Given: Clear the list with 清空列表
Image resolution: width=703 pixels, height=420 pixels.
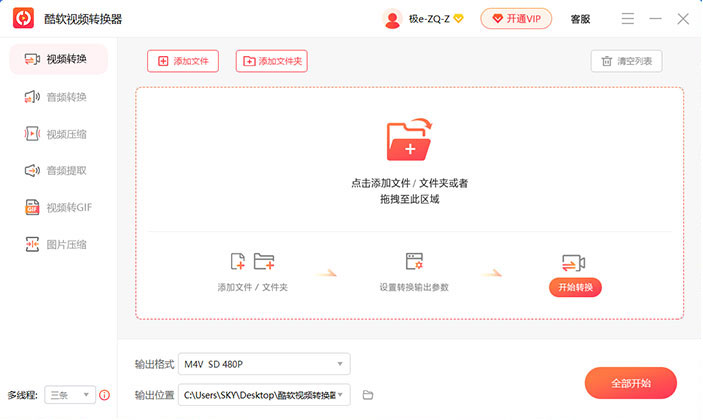Looking at the screenshot, I should click(x=626, y=61).
